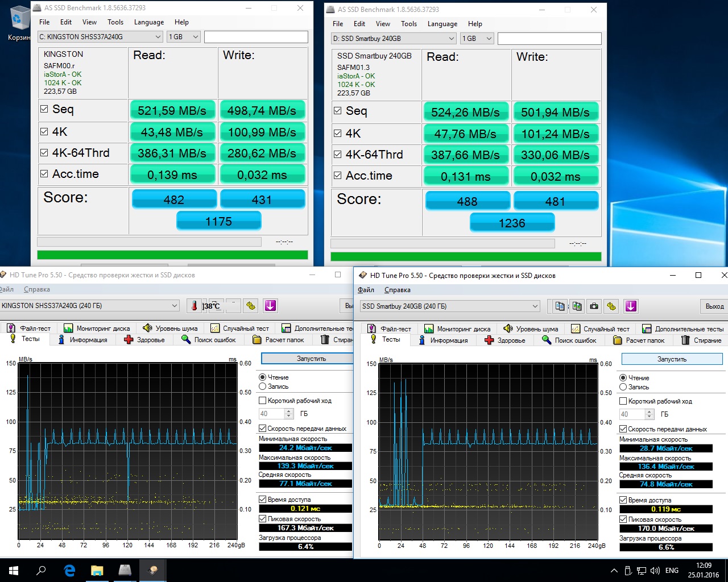
Task: Open drive dropdown D: SSD Smartbuy 240GB in AS SSD
Action: 394,39
